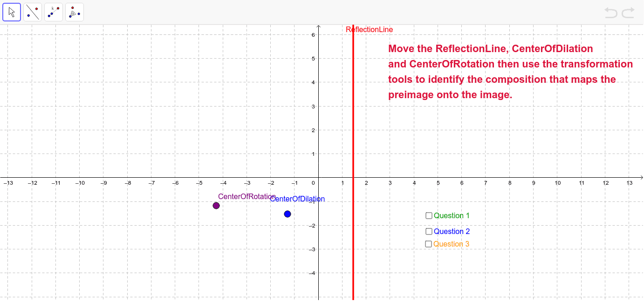Toggle the Question 3 checkbox
This screenshot has height=301, width=644.
coord(428,244)
